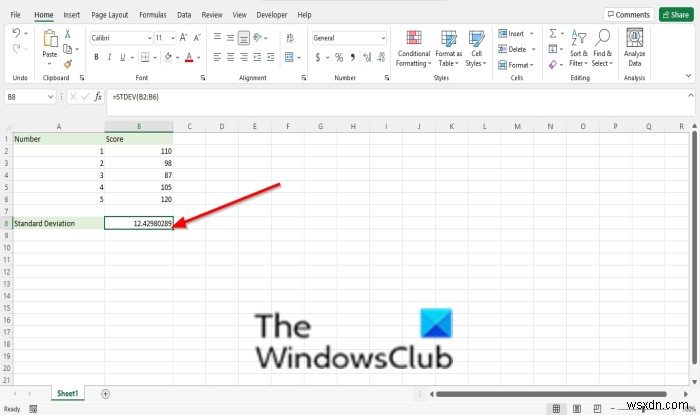Click the Increase Decimal icon
The image size is (700, 415).
coord(367,57)
